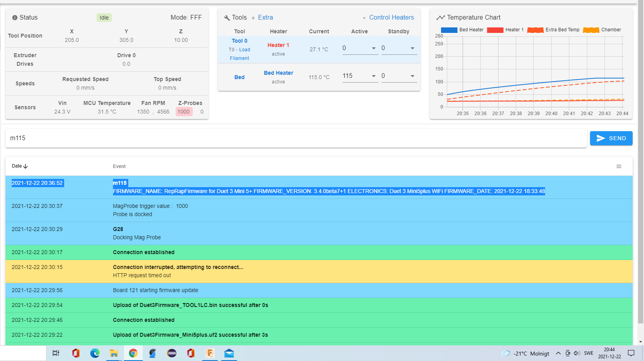The width and height of the screenshot is (644, 361).
Task: Click the plus icon next to Extra
Action: pos(253,18)
